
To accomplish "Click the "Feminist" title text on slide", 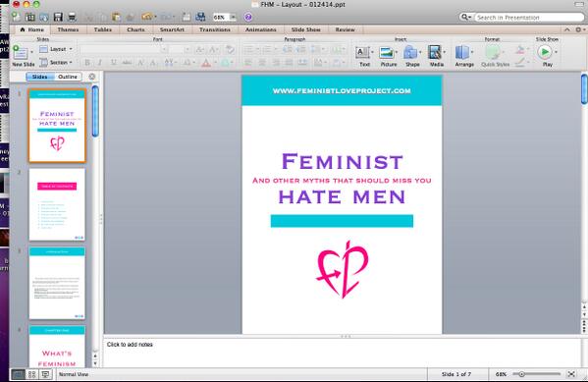I will pyautogui.click(x=342, y=161).
